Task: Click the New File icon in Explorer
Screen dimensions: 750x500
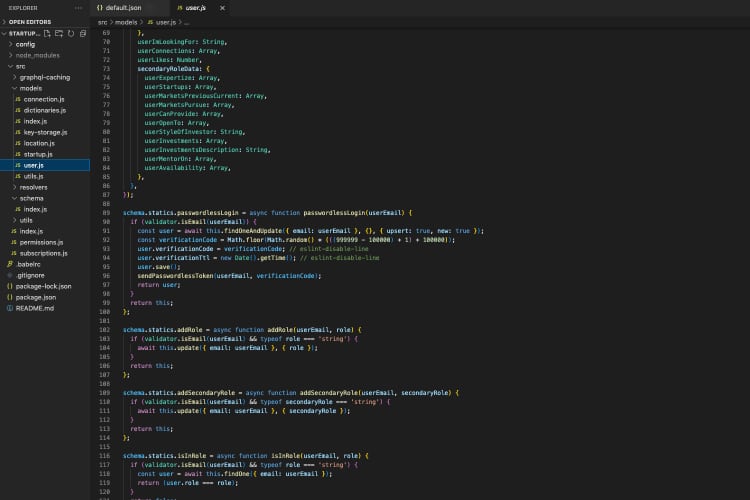Action: point(49,33)
